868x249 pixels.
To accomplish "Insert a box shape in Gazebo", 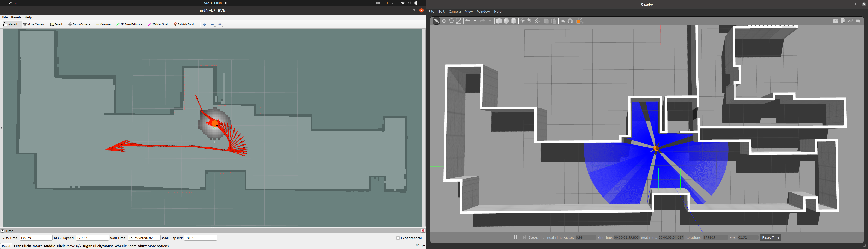I will (499, 21).
